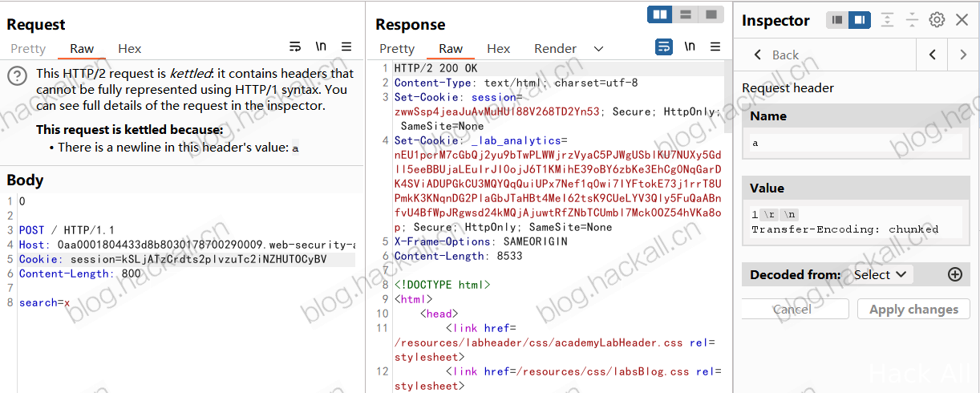The image size is (980, 393).
Task: Switch to stacked top/bottom layout
Action: point(686,14)
